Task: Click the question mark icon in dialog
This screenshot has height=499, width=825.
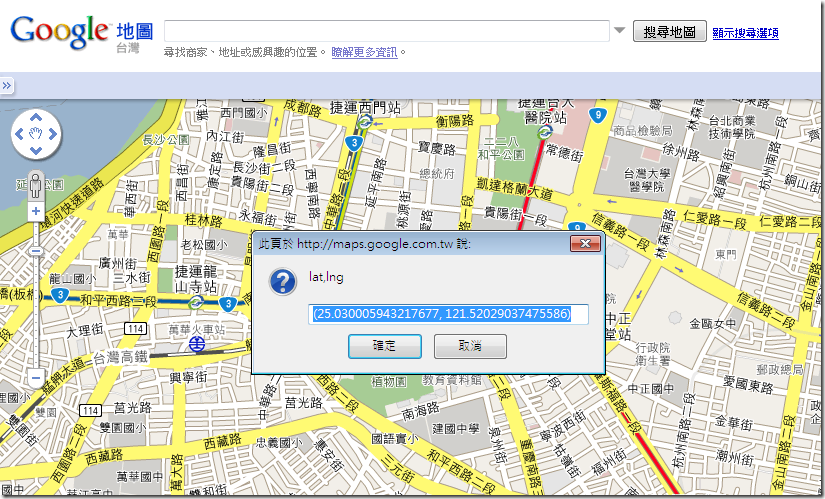Action: pos(283,282)
